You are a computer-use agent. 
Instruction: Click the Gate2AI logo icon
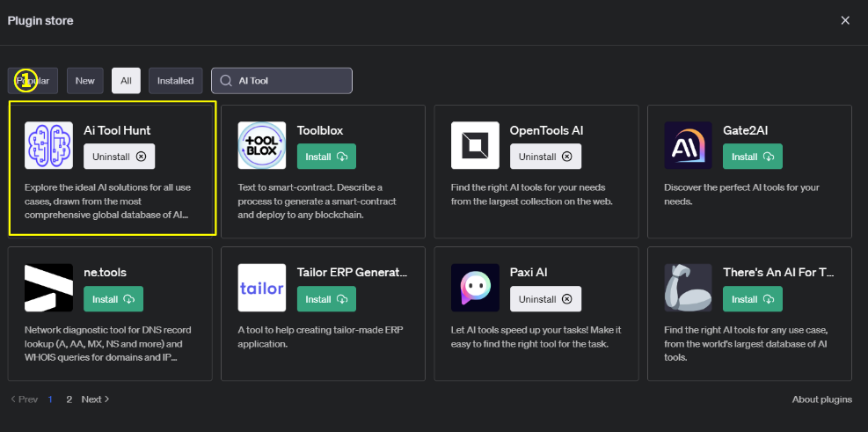coord(688,145)
